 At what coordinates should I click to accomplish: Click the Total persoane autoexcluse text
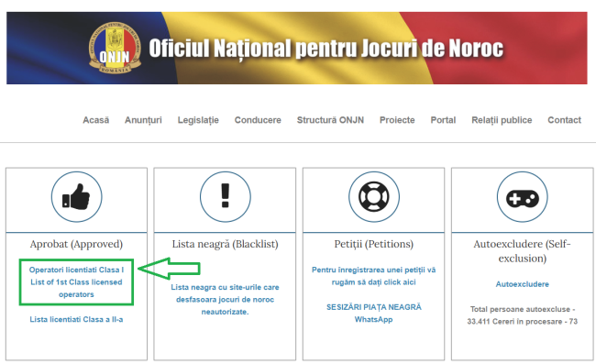(523, 315)
